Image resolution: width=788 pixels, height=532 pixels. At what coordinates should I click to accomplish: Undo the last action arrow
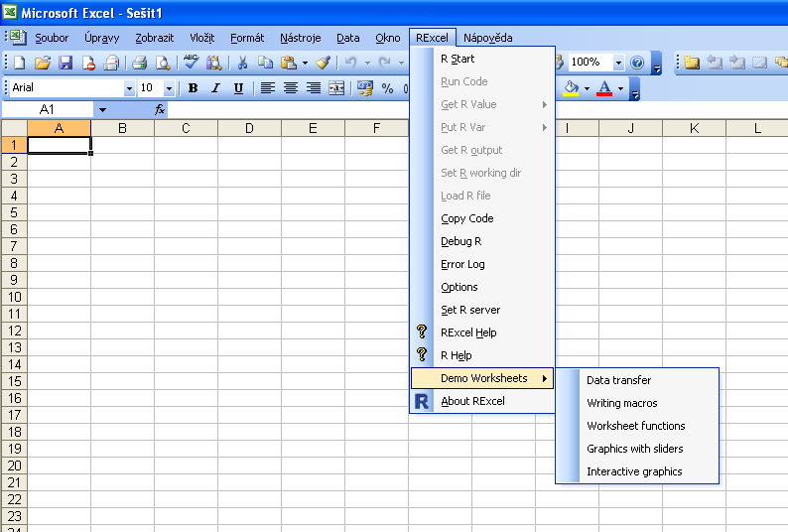click(x=350, y=63)
